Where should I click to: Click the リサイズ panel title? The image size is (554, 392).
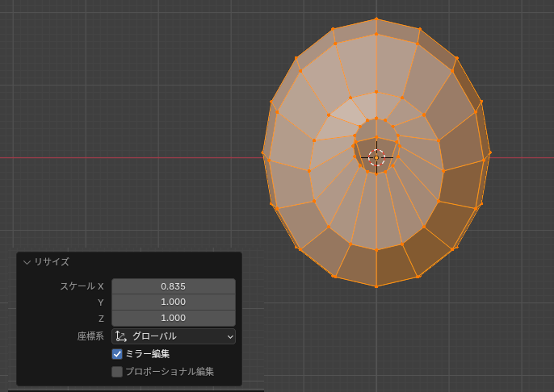[x=52, y=262]
